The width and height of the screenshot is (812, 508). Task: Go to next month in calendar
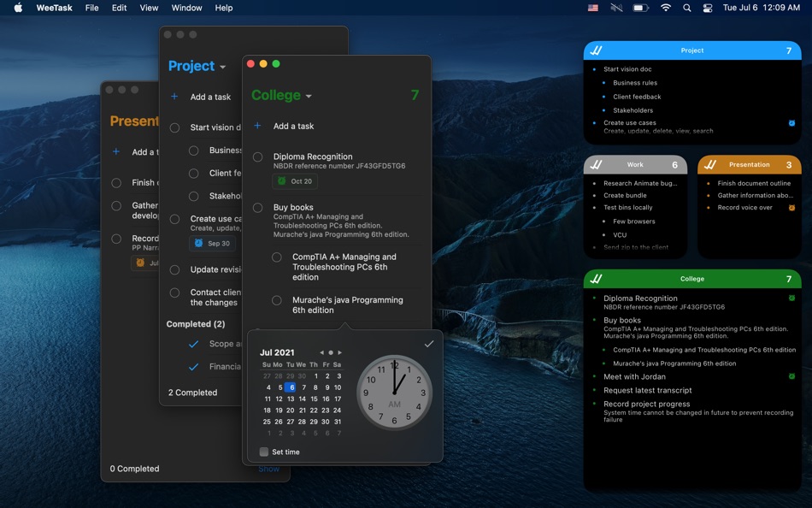(339, 352)
